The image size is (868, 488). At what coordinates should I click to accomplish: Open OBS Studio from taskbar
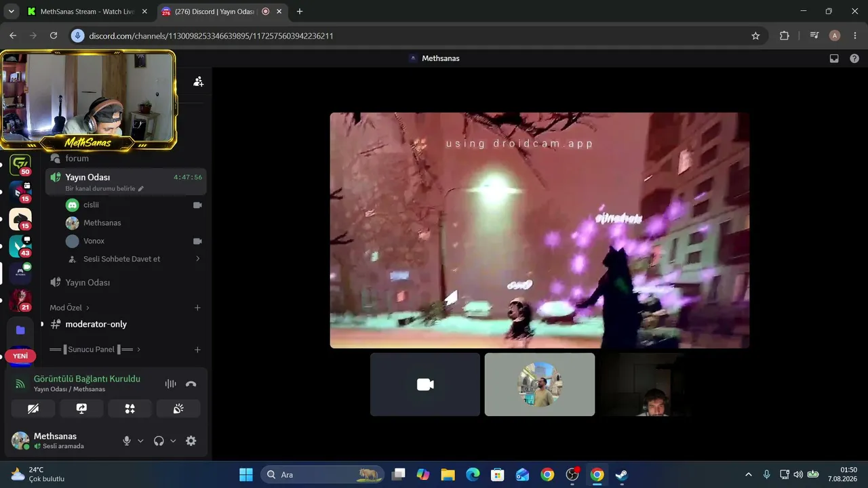pos(572,474)
